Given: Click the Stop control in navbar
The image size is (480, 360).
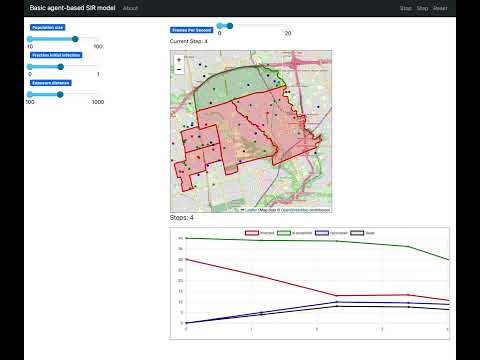Looking at the screenshot, I should click(406, 8).
